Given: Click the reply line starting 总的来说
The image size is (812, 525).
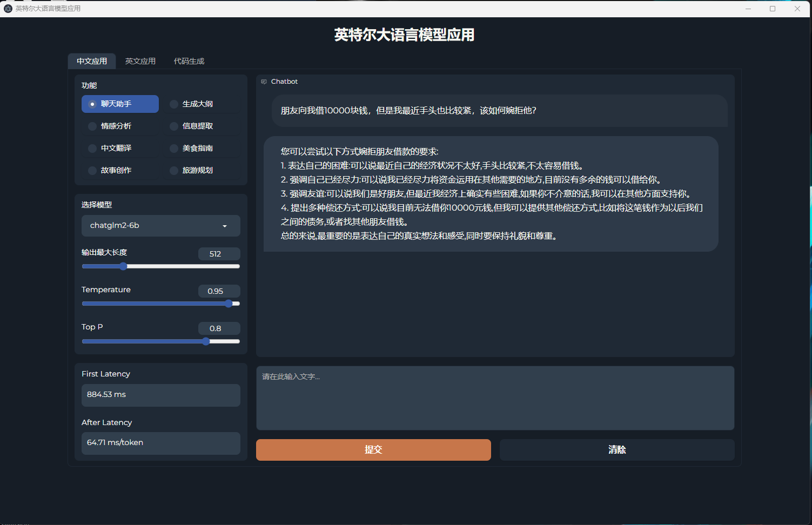Looking at the screenshot, I should pos(419,236).
